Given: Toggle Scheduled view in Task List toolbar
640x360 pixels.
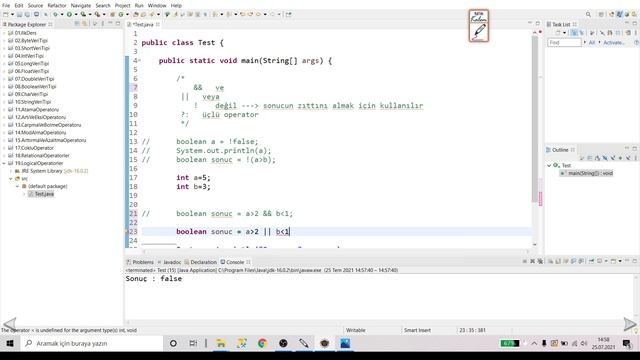Looking at the screenshot, I should pyautogui.click(x=582, y=33).
